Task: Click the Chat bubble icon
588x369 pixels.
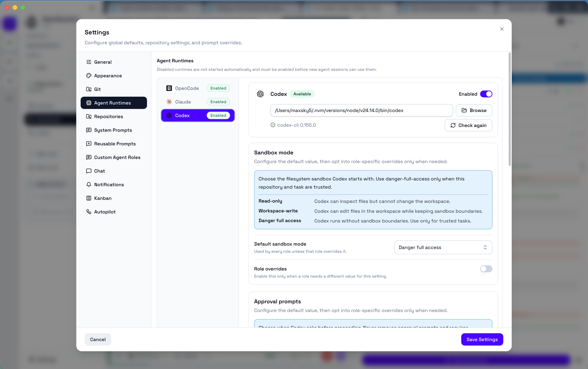Action: (89, 171)
